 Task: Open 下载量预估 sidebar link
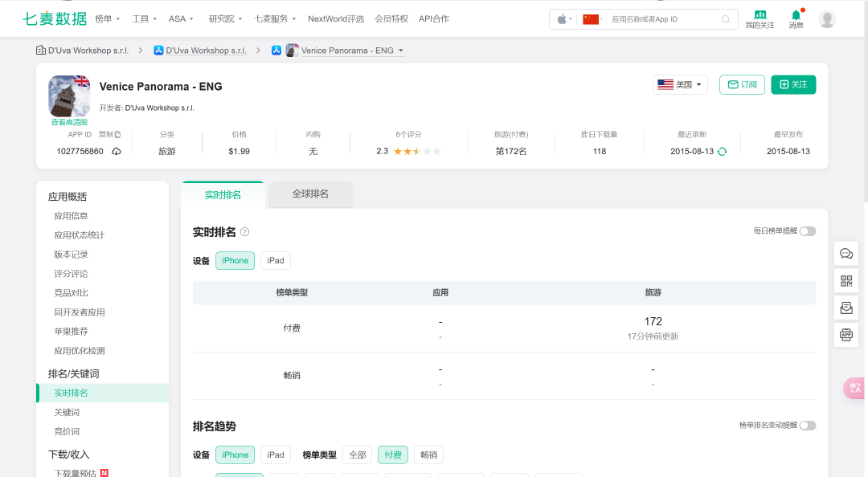[76, 473]
